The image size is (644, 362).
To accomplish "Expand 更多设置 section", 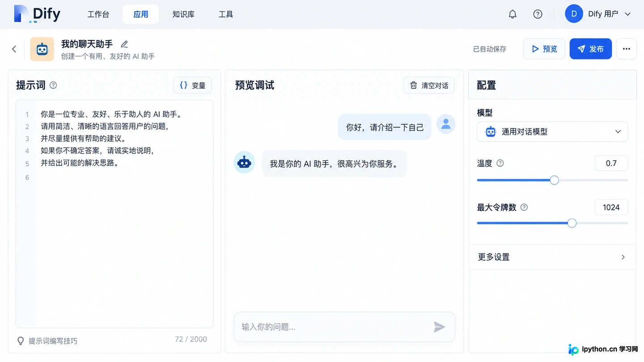I will (x=552, y=257).
